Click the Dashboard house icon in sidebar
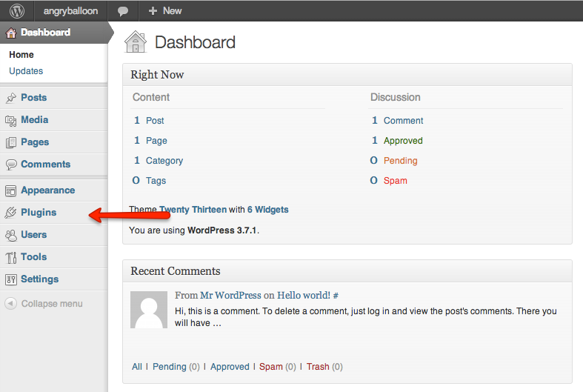The width and height of the screenshot is (583, 392). 11,33
